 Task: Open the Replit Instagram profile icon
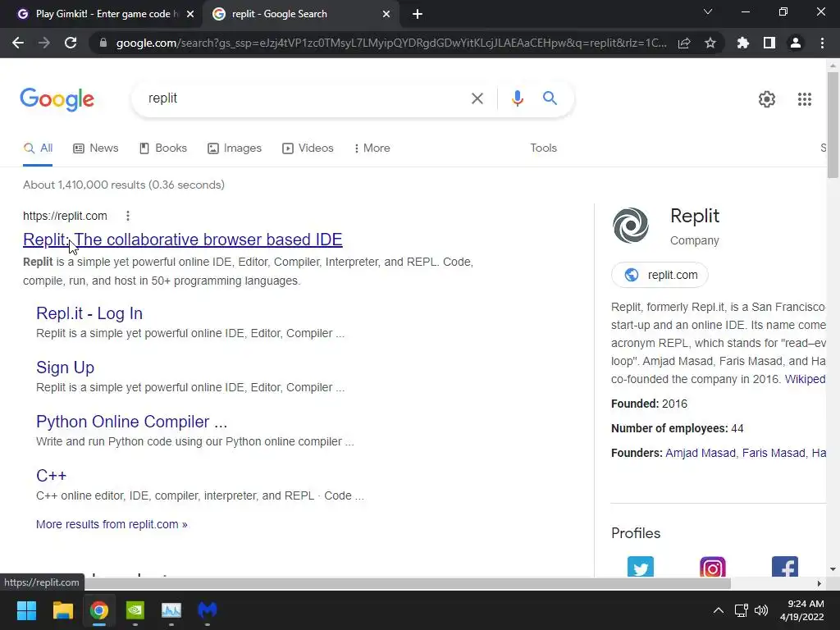coord(713,567)
